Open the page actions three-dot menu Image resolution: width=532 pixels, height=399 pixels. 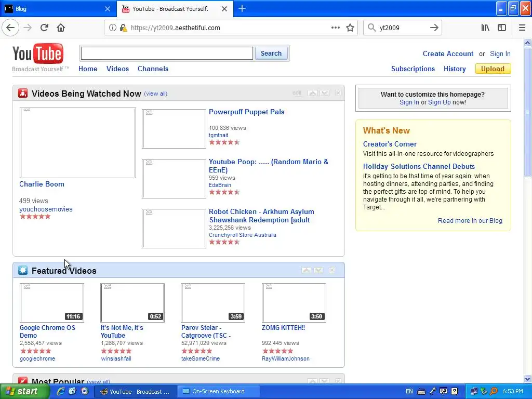(x=335, y=28)
